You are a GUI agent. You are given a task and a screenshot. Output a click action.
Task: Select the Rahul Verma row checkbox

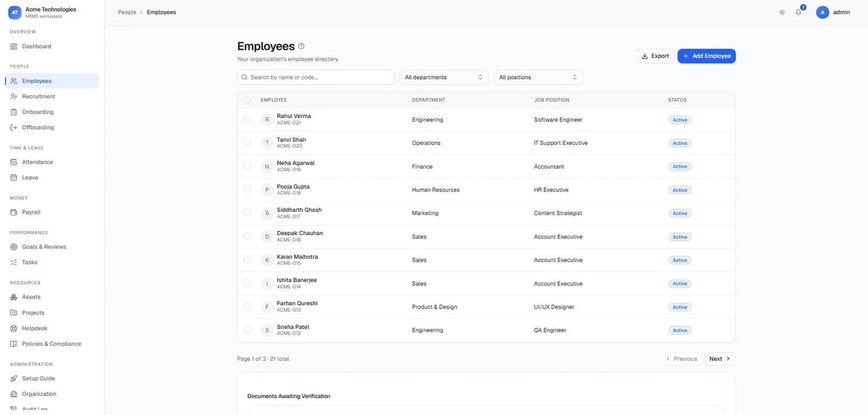click(247, 119)
